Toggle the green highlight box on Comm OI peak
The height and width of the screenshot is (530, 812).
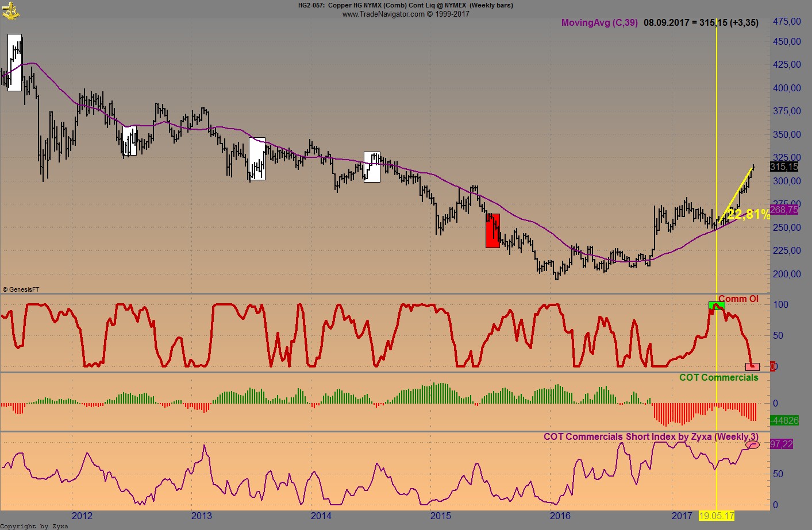pos(717,305)
